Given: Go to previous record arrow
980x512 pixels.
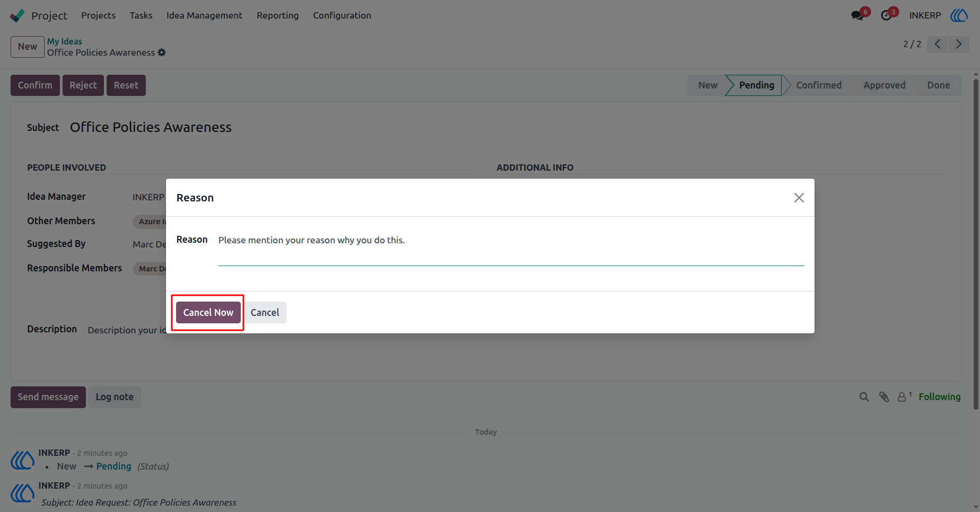Looking at the screenshot, I should pyautogui.click(x=938, y=44).
